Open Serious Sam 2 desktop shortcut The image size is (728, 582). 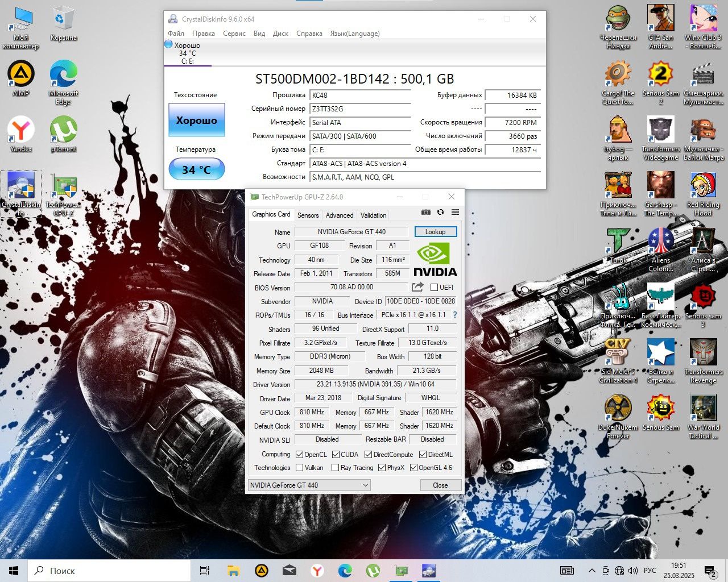click(x=660, y=83)
